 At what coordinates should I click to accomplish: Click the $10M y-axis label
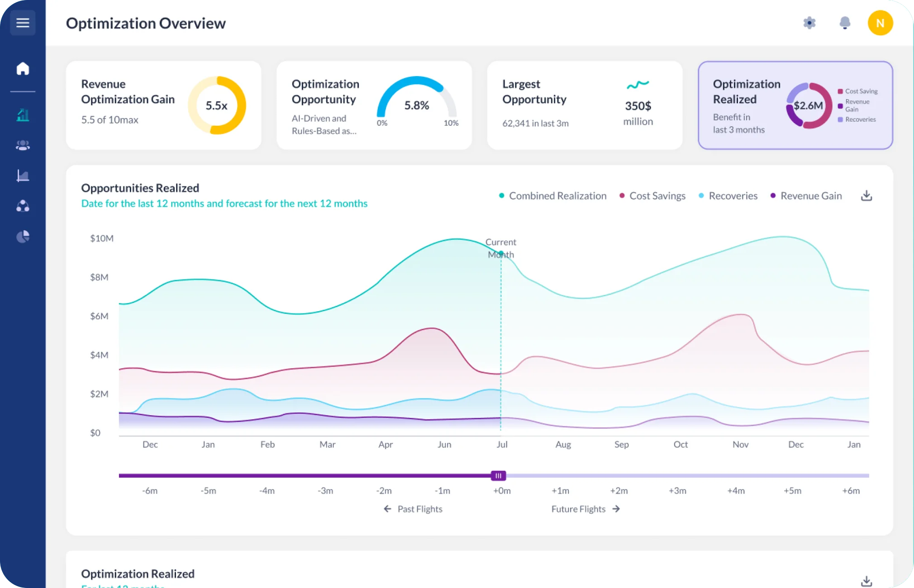pyautogui.click(x=102, y=238)
